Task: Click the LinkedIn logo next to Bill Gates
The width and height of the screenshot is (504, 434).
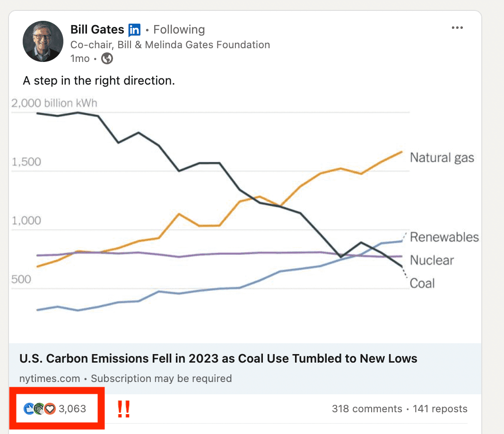Action: tap(134, 29)
